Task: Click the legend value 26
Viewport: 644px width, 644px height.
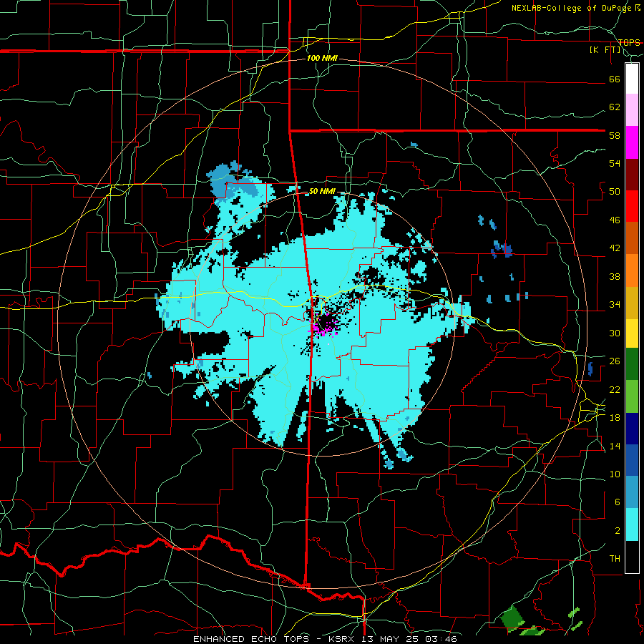Action: tap(615, 361)
